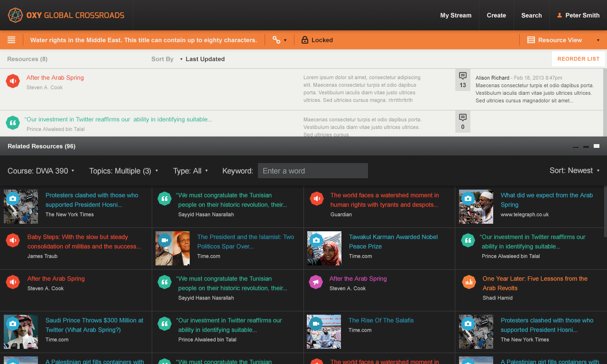Open My Stream
The image size is (607, 364).
[456, 15]
